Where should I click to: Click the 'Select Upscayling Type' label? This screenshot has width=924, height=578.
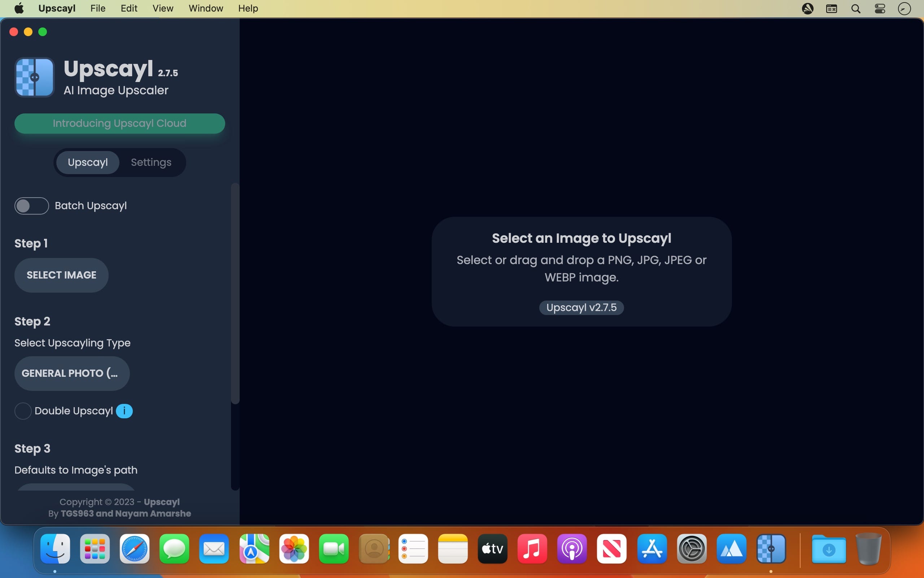coord(73,343)
